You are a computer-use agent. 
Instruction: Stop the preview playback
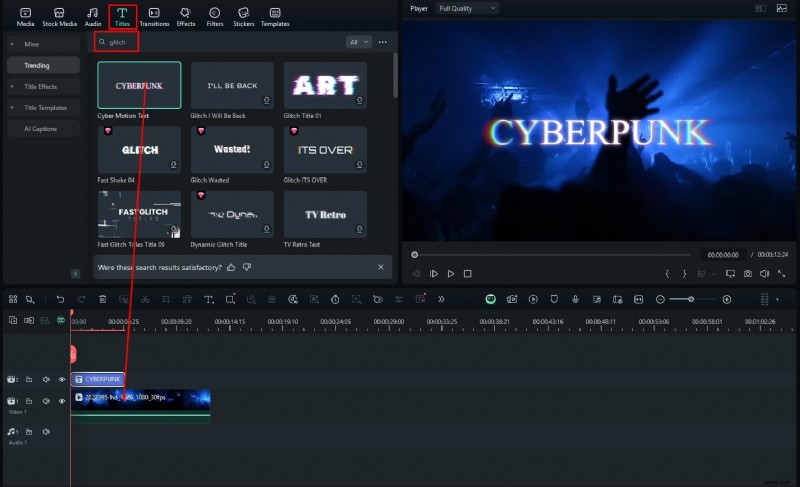coord(467,274)
